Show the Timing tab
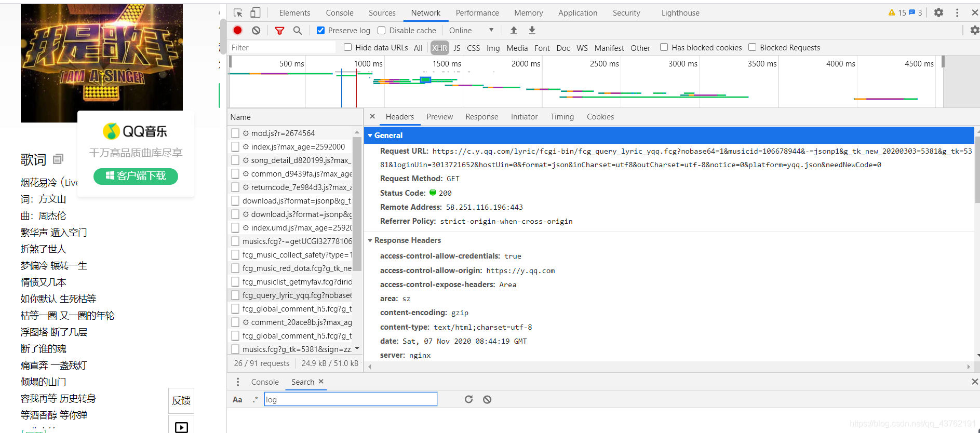 [562, 117]
